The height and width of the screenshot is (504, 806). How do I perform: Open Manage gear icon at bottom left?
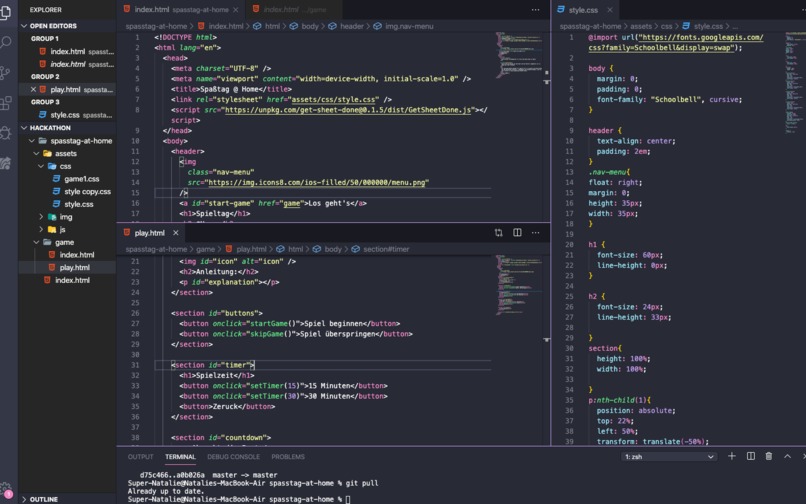pyautogui.click(x=6, y=490)
